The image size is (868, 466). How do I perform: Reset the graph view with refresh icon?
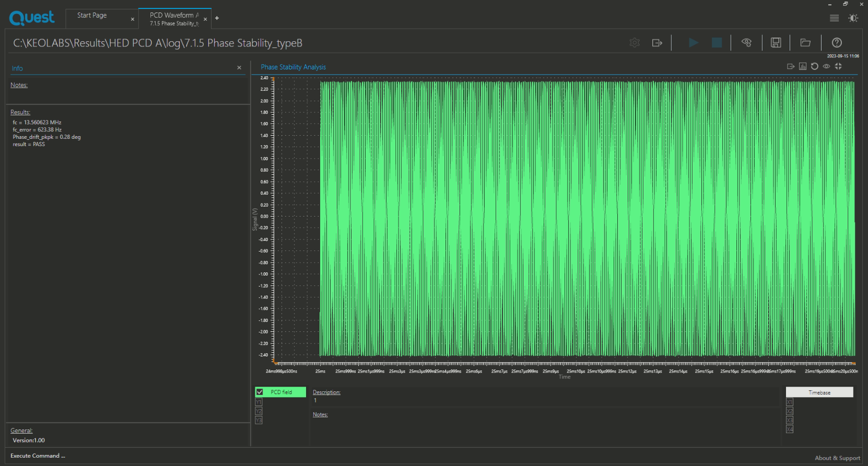(815, 66)
